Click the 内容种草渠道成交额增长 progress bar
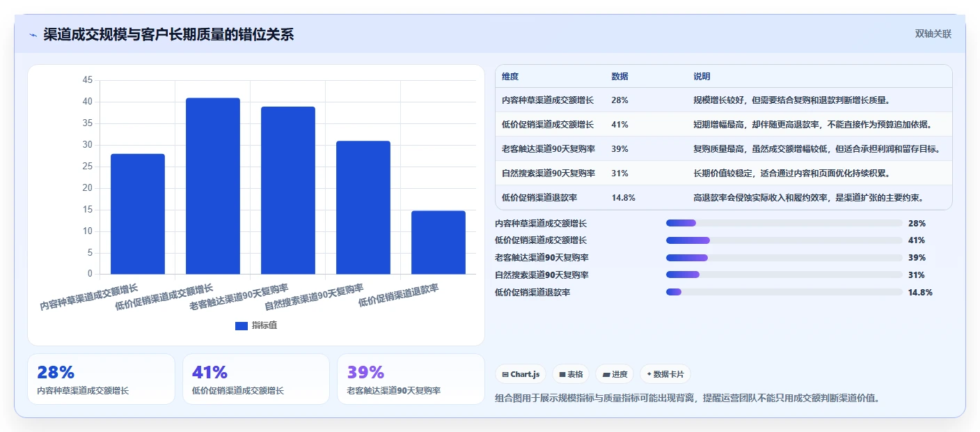This screenshot has width=980, height=432. tap(784, 223)
